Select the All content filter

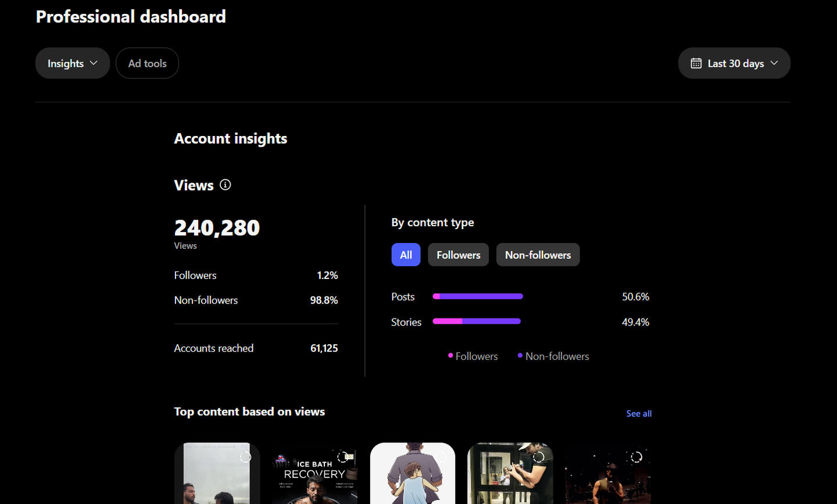[406, 255]
